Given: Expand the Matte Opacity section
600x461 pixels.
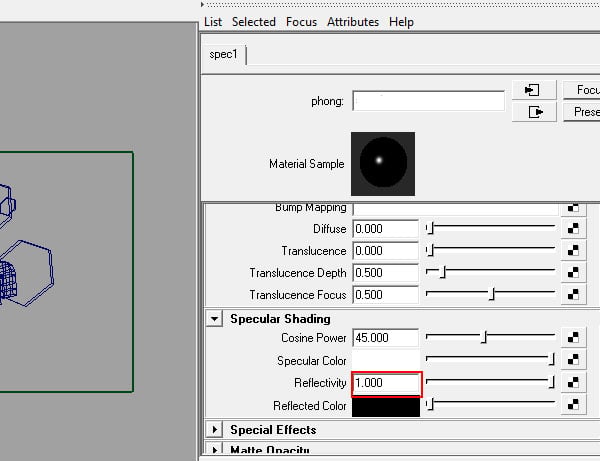Looking at the screenshot, I should point(214,449).
